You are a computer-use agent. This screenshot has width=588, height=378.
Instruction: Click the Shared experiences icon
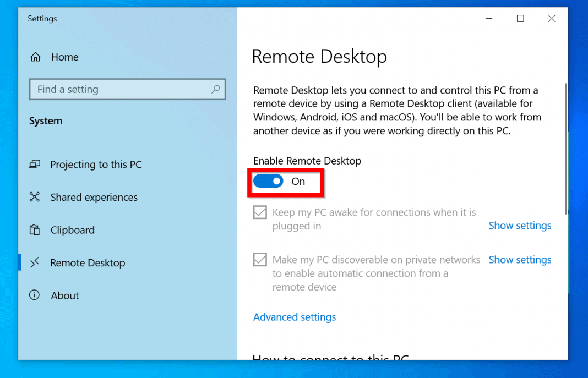point(35,197)
